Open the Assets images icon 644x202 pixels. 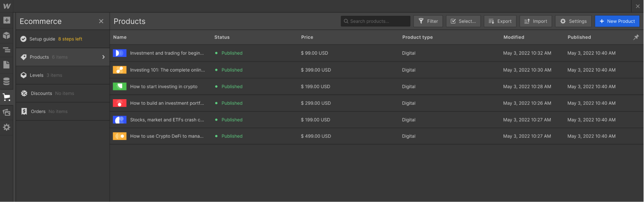click(x=6, y=112)
